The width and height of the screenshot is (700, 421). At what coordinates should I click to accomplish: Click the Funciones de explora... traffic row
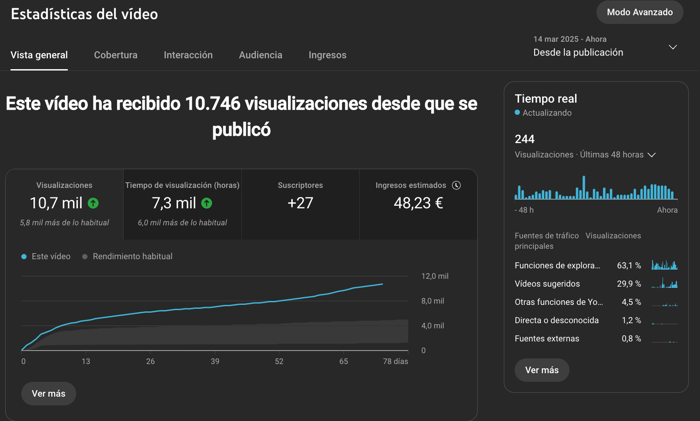(x=596, y=265)
